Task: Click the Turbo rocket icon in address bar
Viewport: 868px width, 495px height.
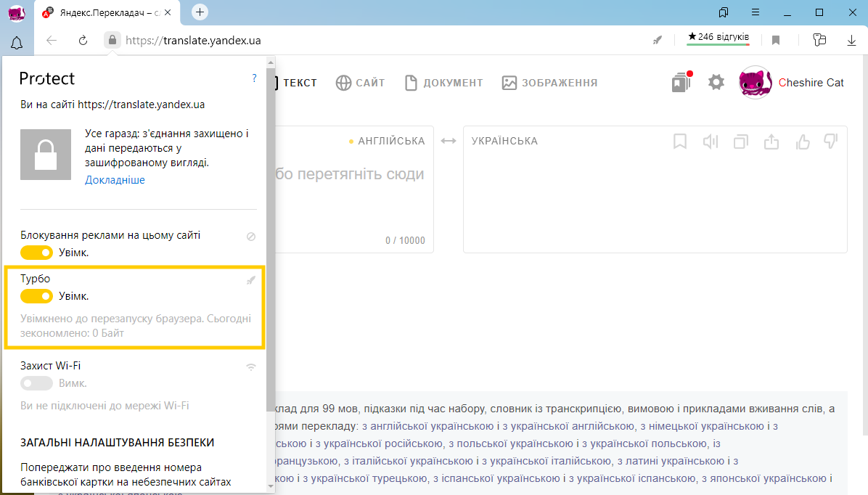Action: coord(657,40)
